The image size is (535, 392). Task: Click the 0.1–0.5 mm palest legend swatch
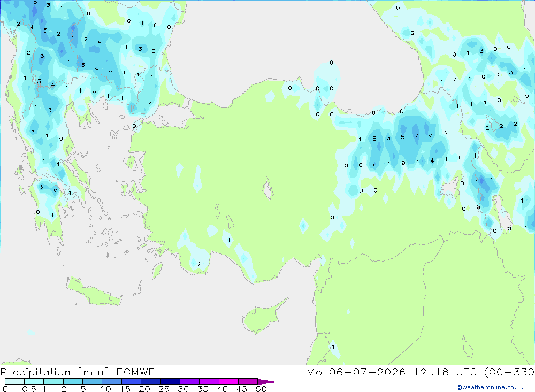(14, 381)
